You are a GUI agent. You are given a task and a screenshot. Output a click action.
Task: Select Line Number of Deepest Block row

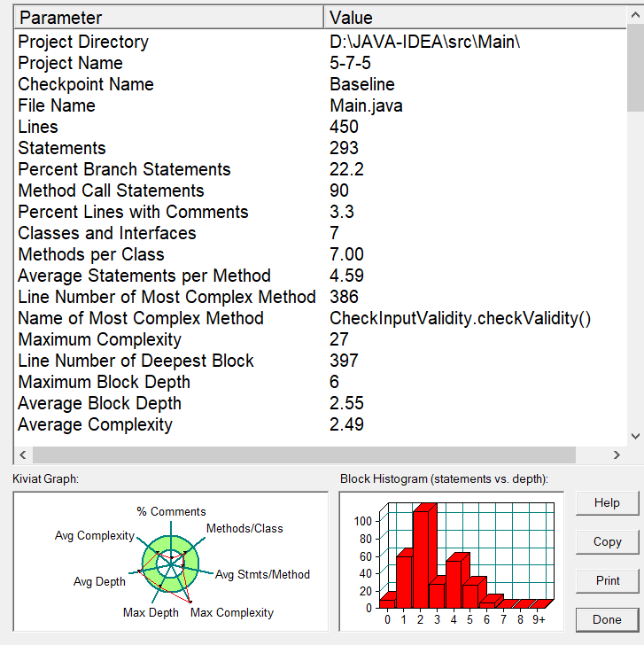(321, 361)
